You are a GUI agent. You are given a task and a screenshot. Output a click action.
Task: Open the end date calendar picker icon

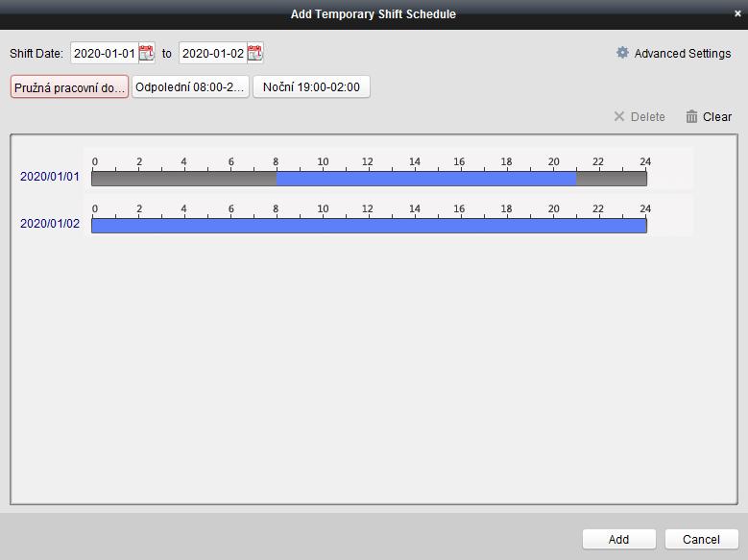click(254, 53)
